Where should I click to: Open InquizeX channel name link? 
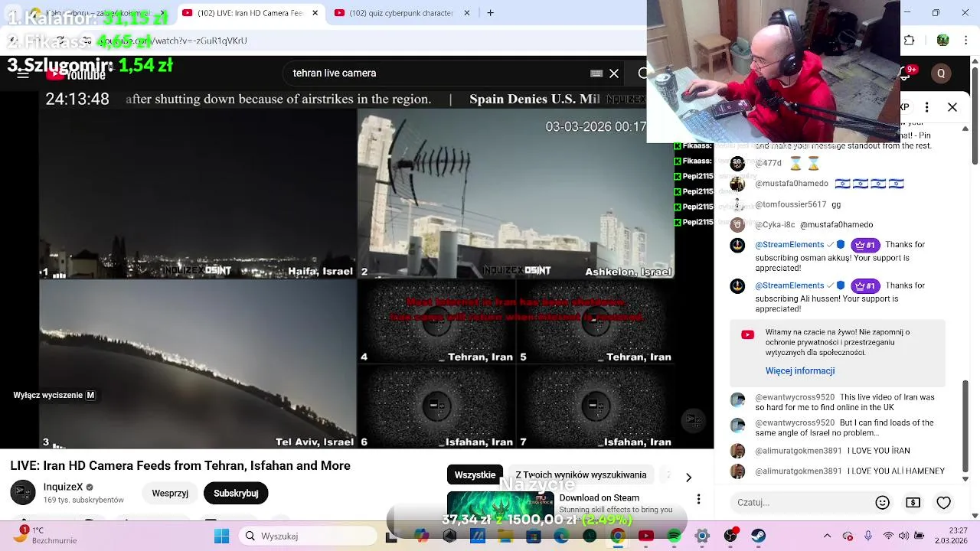pos(63,487)
